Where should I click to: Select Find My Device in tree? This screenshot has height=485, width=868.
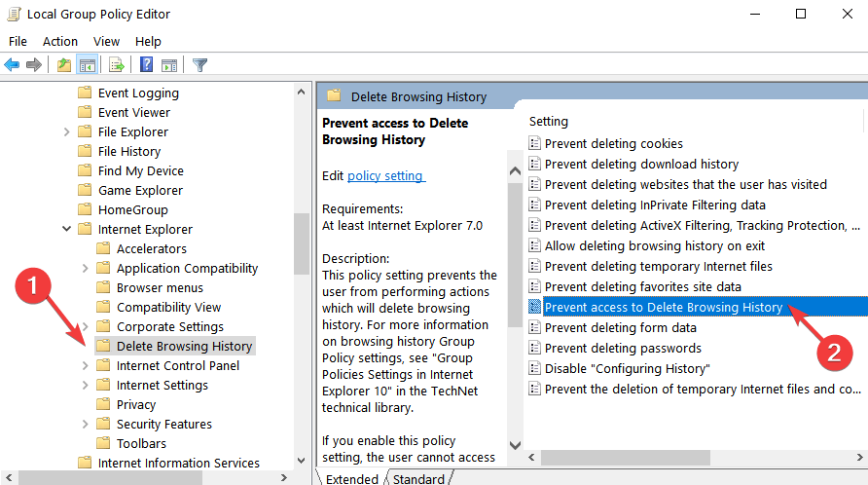140,170
